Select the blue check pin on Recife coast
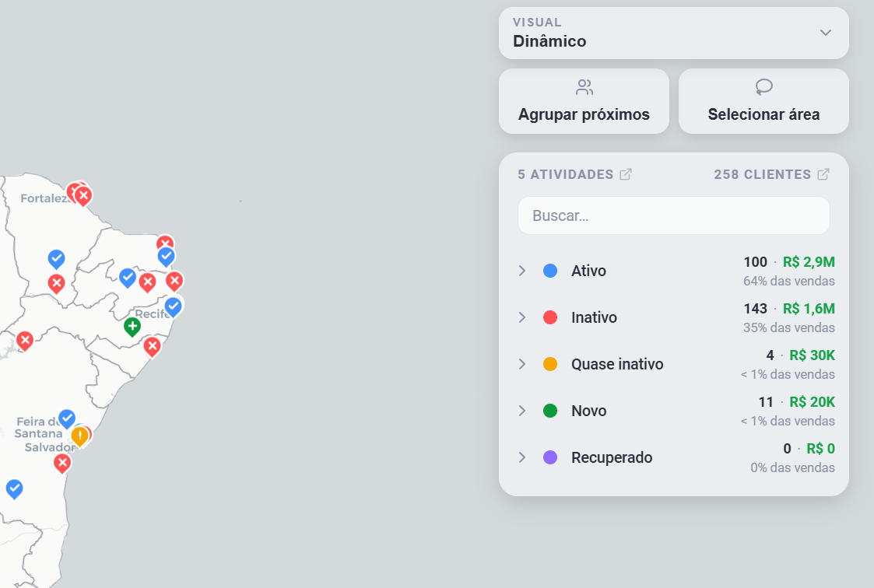 pyautogui.click(x=174, y=306)
